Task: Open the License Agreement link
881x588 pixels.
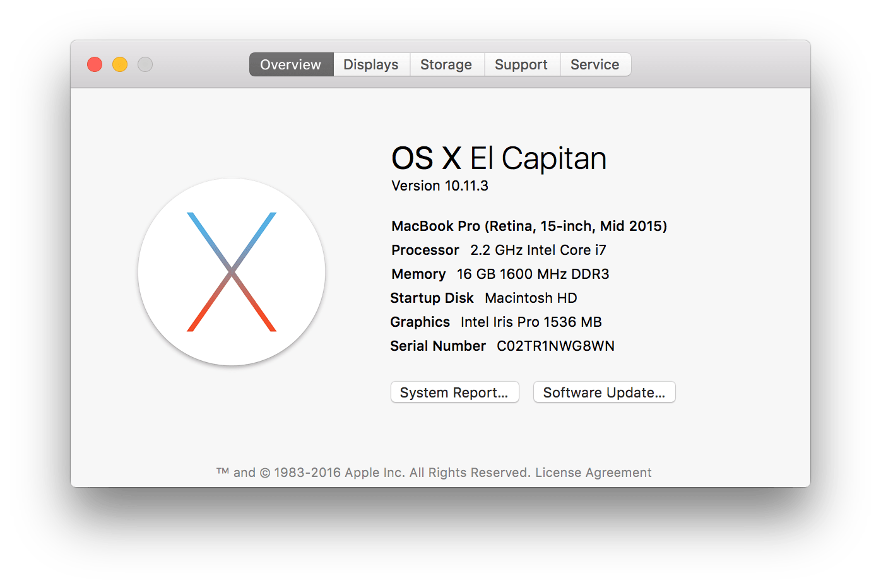Action: (x=593, y=473)
